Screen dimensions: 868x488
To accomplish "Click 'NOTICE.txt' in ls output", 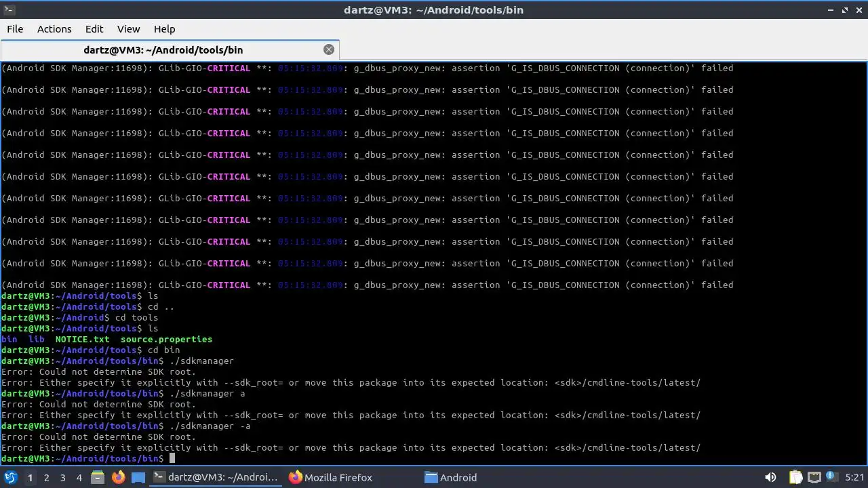I will 82,339.
